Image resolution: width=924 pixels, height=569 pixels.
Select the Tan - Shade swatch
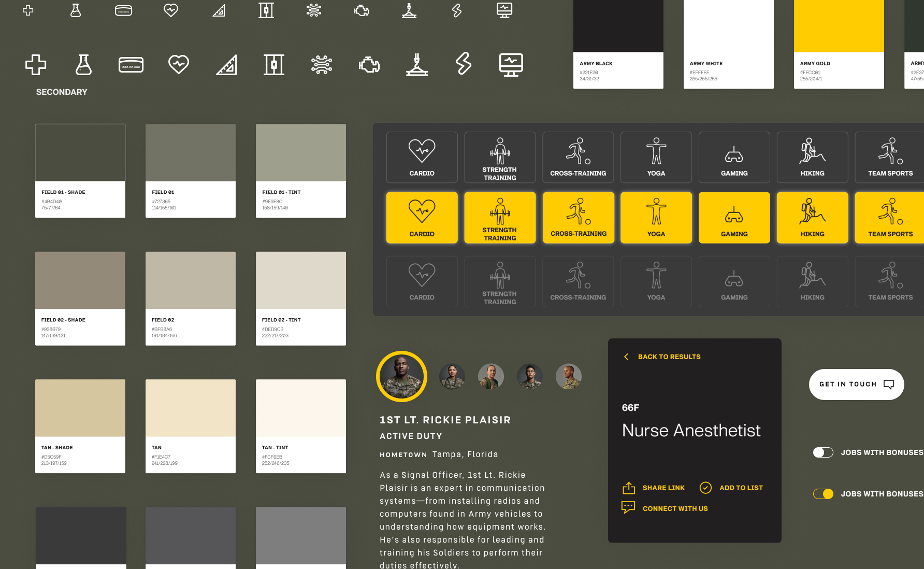click(80, 426)
